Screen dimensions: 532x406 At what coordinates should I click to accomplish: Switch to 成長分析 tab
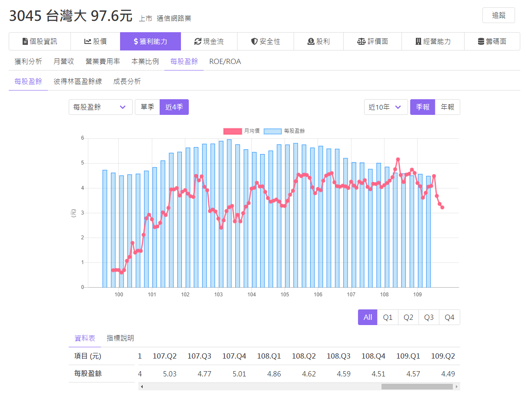coord(127,81)
